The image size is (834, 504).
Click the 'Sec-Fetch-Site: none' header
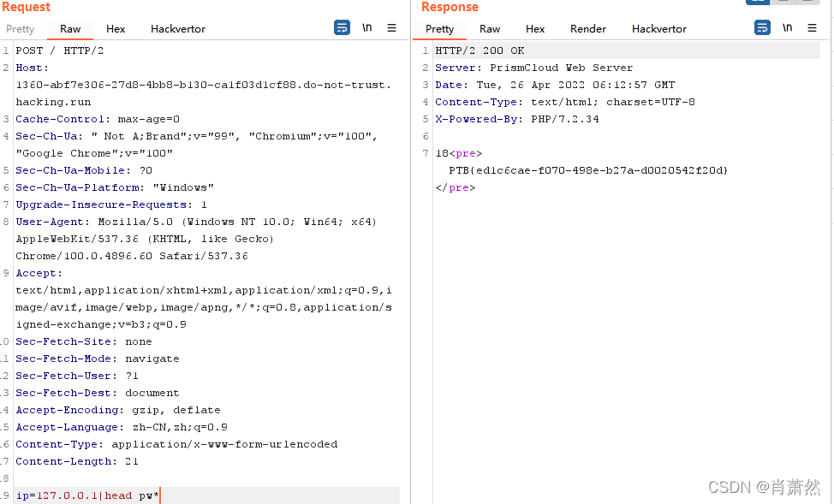click(x=84, y=341)
